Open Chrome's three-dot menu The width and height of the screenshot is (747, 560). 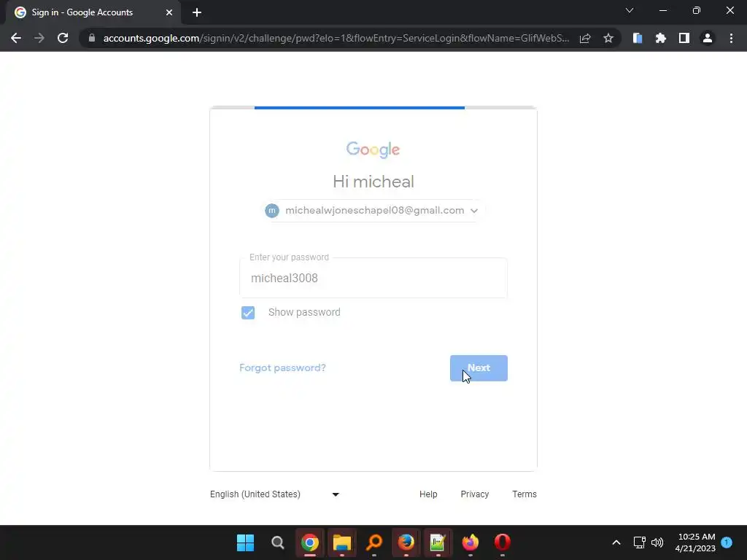coord(731,38)
